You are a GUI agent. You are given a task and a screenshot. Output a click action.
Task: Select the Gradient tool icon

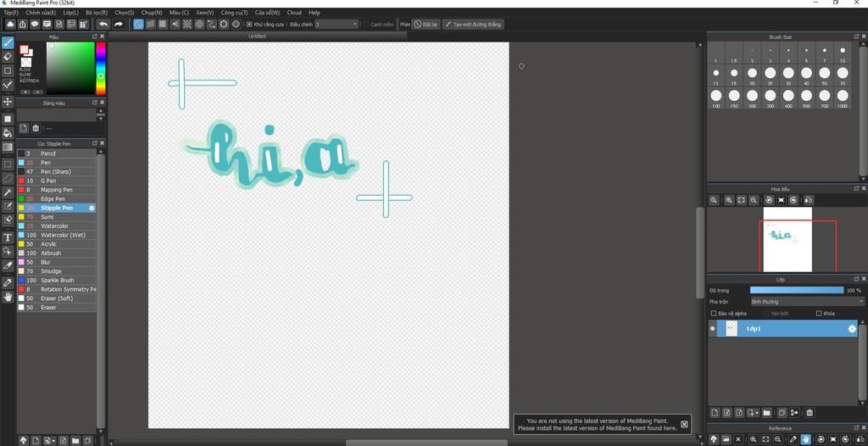coord(8,148)
